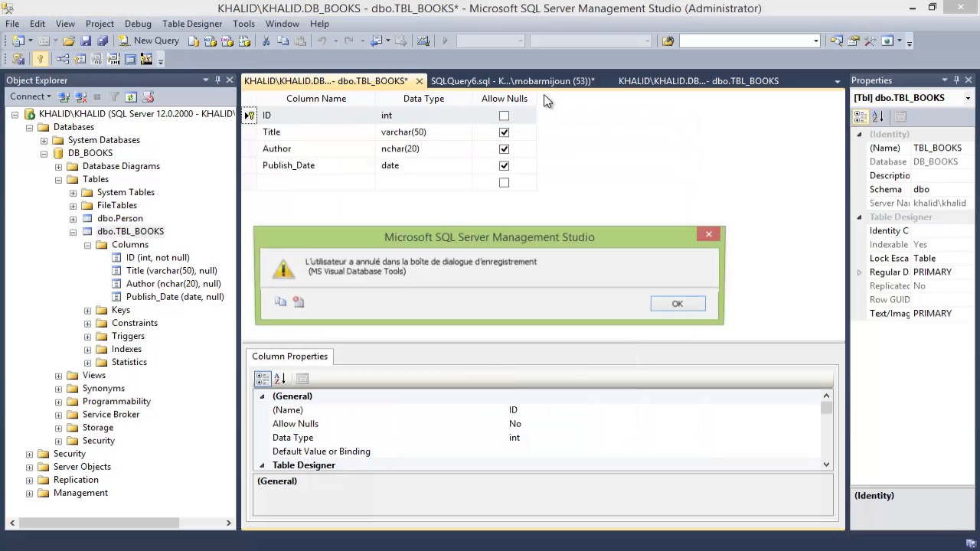Uncheck Allow Nulls for Title column
The height and width of the screenshot is (551, 980).
click(x=504, y=132)
